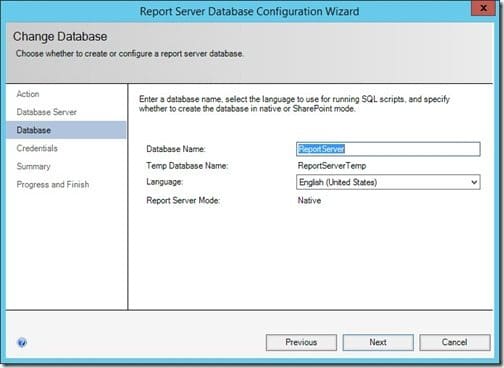Close the Configuration Wizard window
Image resolution: width=504 pixels, height=368 pixels.
(483, 8)
